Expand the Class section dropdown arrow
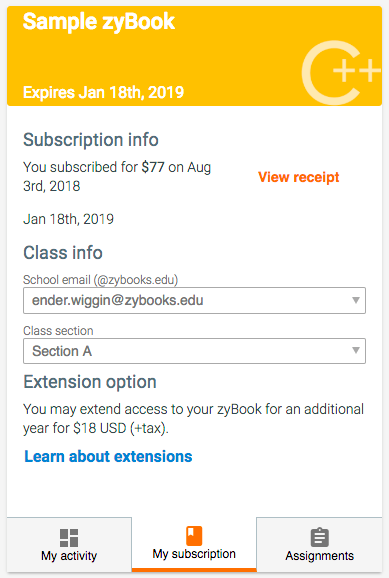Image resolution: width=389 pixels, height=578 pixels. (355, 350)
